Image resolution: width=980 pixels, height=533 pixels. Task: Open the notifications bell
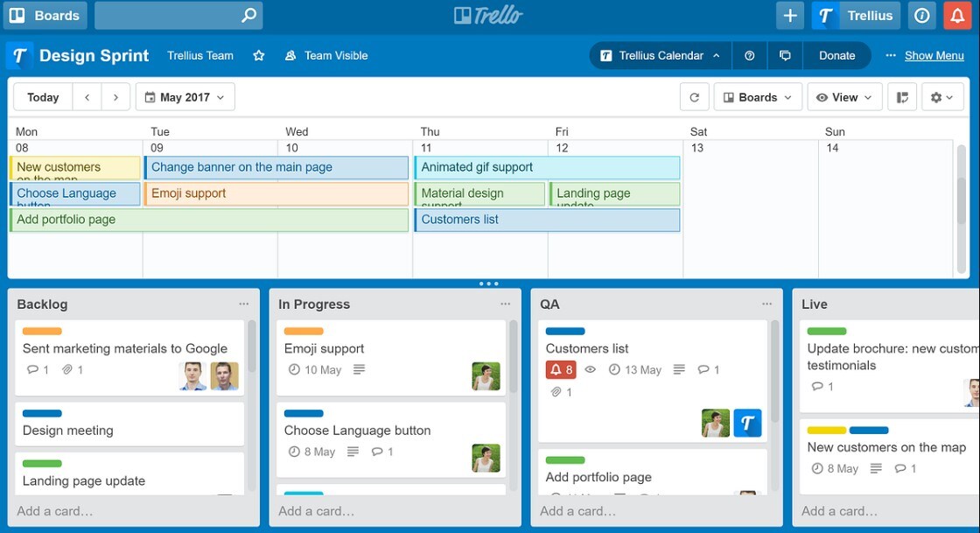(957, 16)
